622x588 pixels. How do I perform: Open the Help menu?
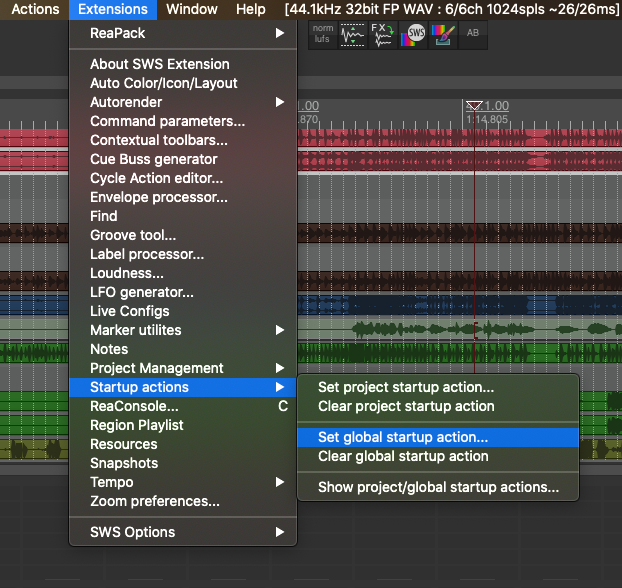click(x=251, y=9)
